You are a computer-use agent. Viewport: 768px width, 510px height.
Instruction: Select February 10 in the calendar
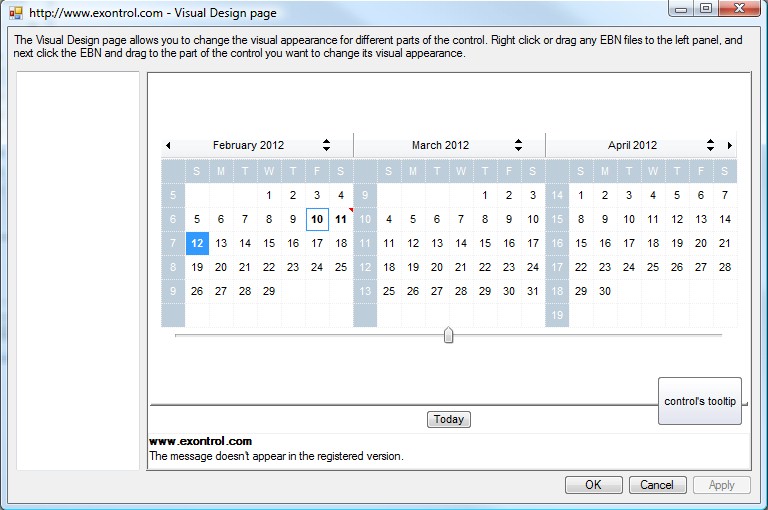pyautogui.click(x=317, y=219)
